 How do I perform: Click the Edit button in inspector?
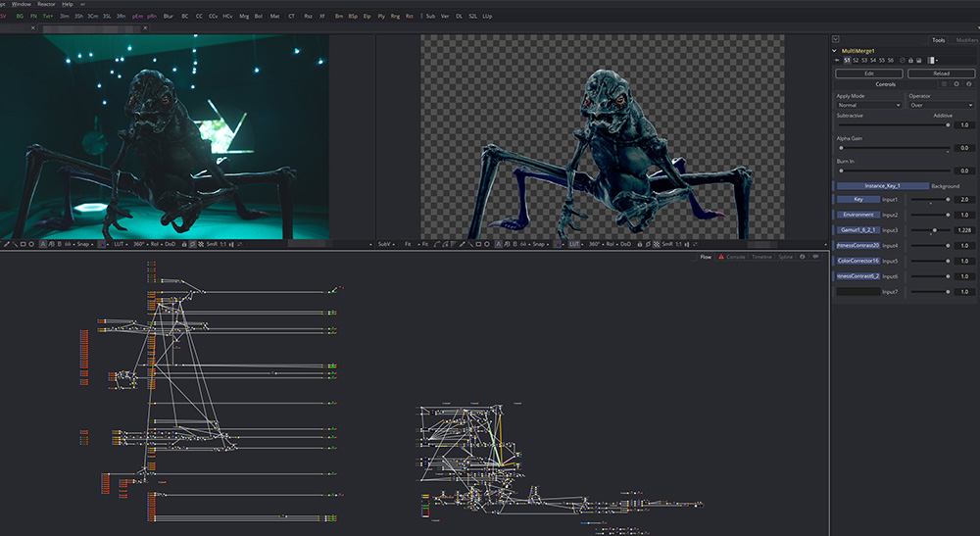click(x=868, y=73)
